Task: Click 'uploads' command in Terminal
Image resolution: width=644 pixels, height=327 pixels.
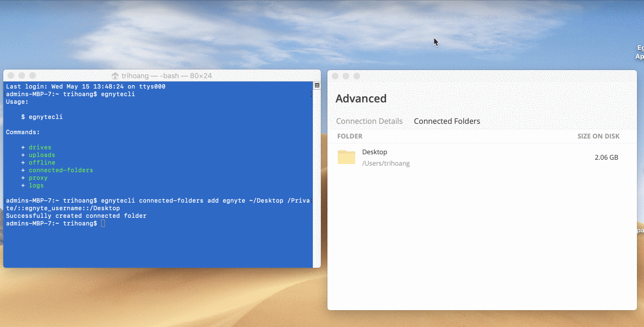Action: click(x=42, y=155)
